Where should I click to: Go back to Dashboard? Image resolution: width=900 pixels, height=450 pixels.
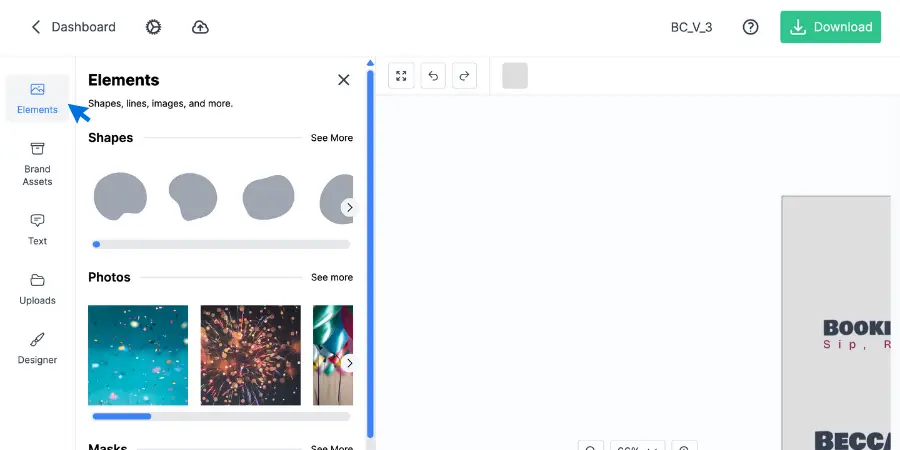pyautogui.click(x=73, y=27)
